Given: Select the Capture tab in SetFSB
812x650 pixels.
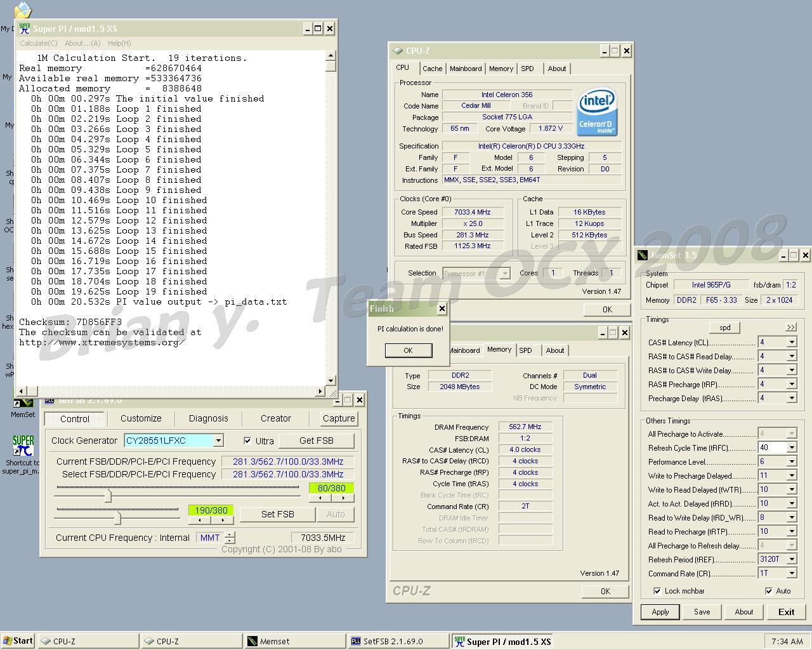Looking at the screenshot, I should click(339, 418).
